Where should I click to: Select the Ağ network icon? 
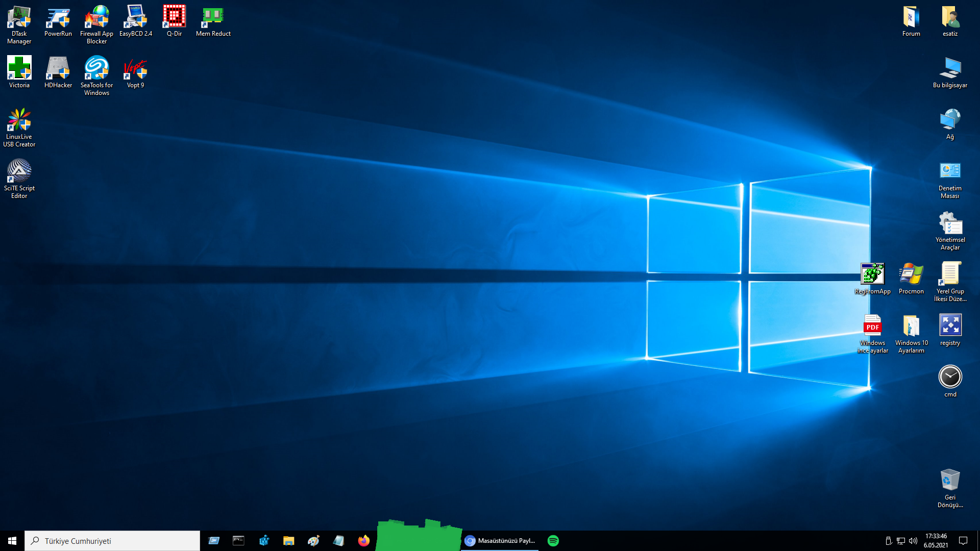(950, 124)
